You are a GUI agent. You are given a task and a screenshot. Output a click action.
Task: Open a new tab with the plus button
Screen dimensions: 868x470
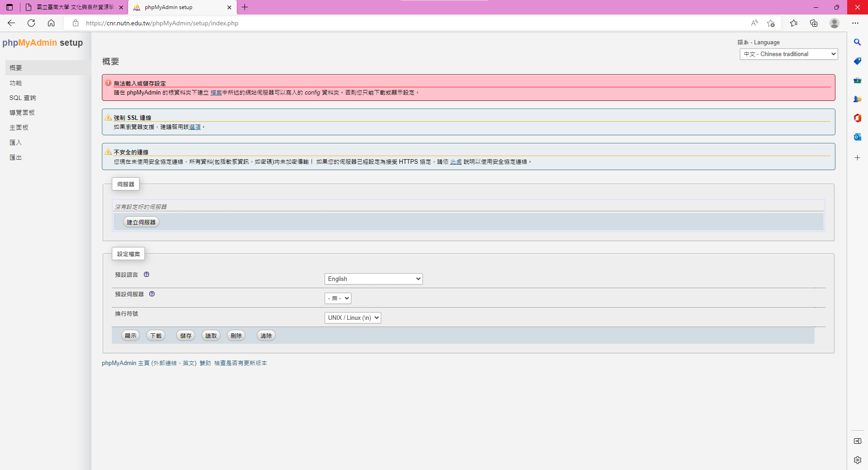pyautogui.click(x=245, y=7)
